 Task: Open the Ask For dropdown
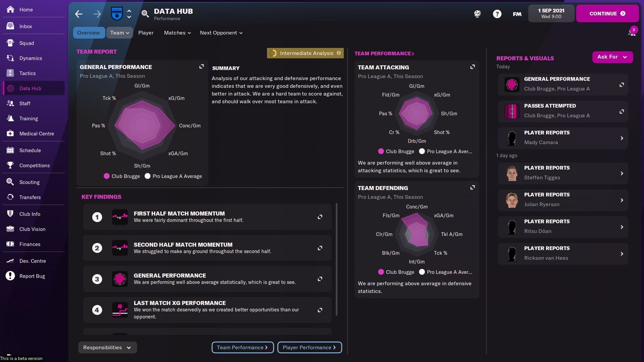[612, 57]
